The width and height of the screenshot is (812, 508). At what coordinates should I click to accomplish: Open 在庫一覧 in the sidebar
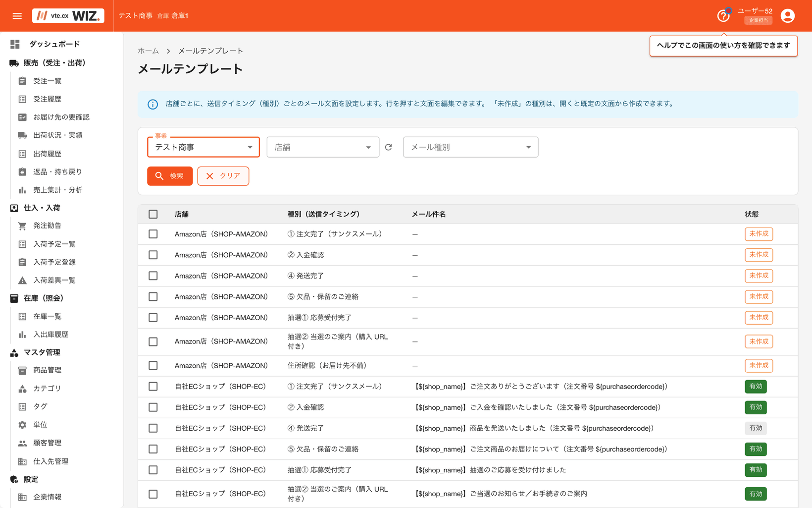click(x=47, y=316)
